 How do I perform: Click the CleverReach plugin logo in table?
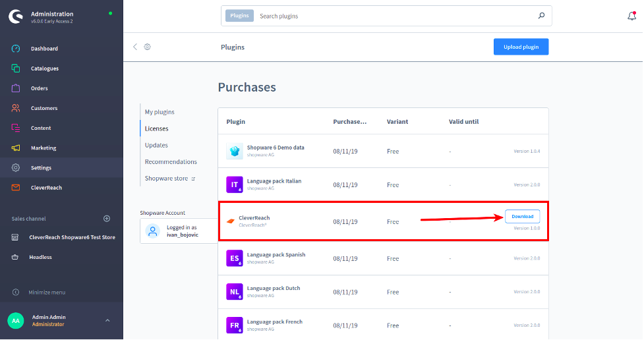click(231, 221)
